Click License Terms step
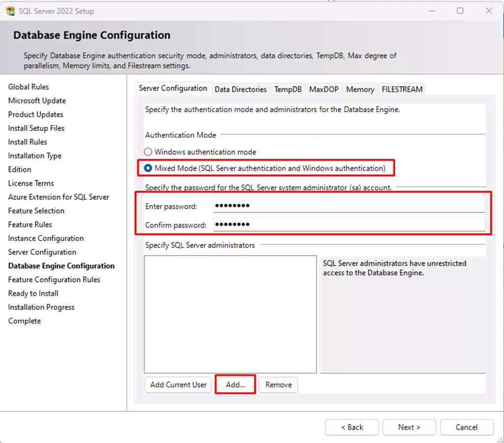Image resolution: width=504 pixels, height=443 pixels. [31, 183]
